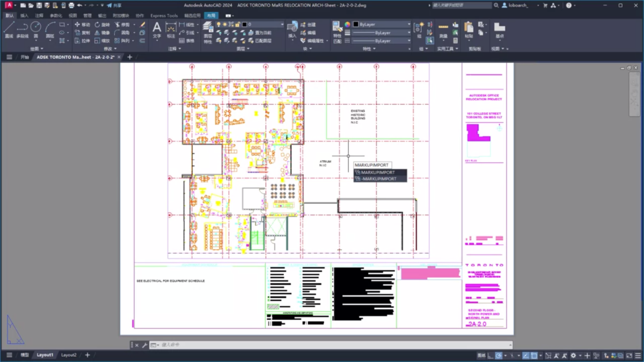Click the Share (共享) button
The height and width of the screenshot is (362, 644).
(x=113, y=5)
